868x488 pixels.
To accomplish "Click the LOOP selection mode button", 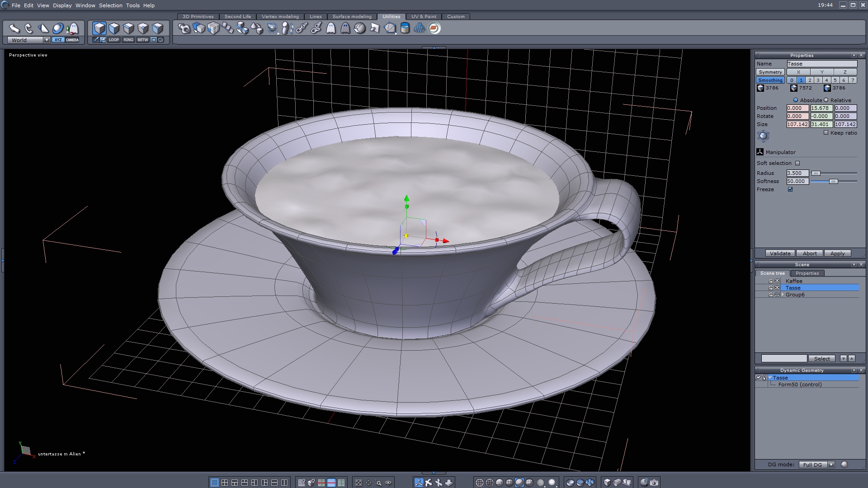I will [x=113, y=40].
